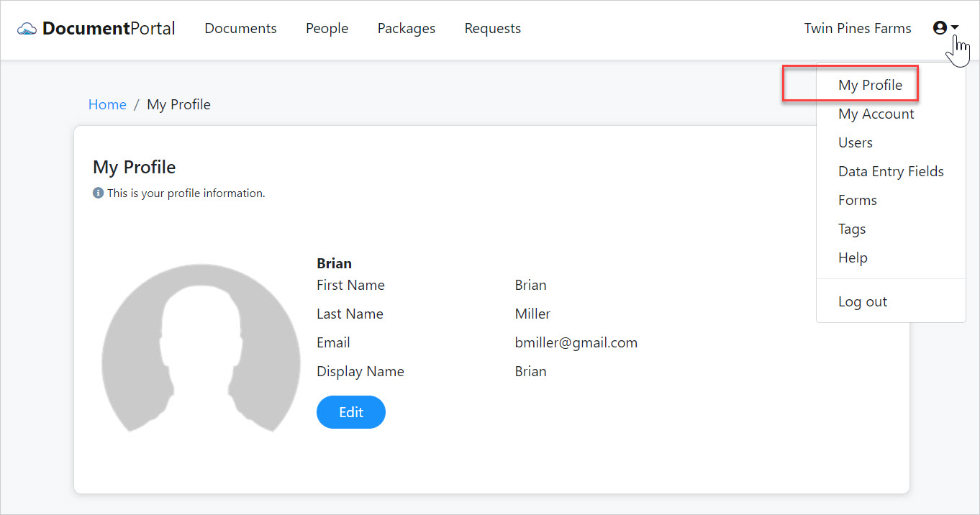The image size is (980, 515).
Task: Open the Documents menu
Action: pyautogui.click(x=240, y=28)
